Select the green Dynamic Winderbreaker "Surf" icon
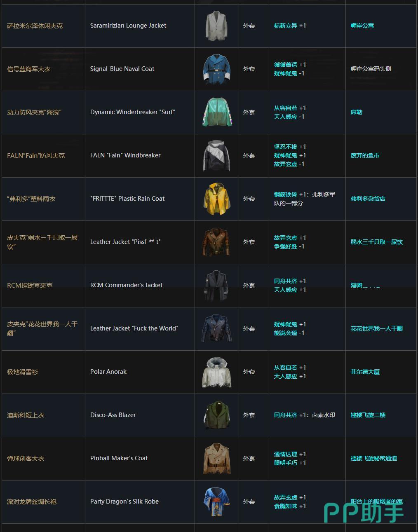Image resolution: width=418 pixels, height=532 pixels. click(216, 112)
